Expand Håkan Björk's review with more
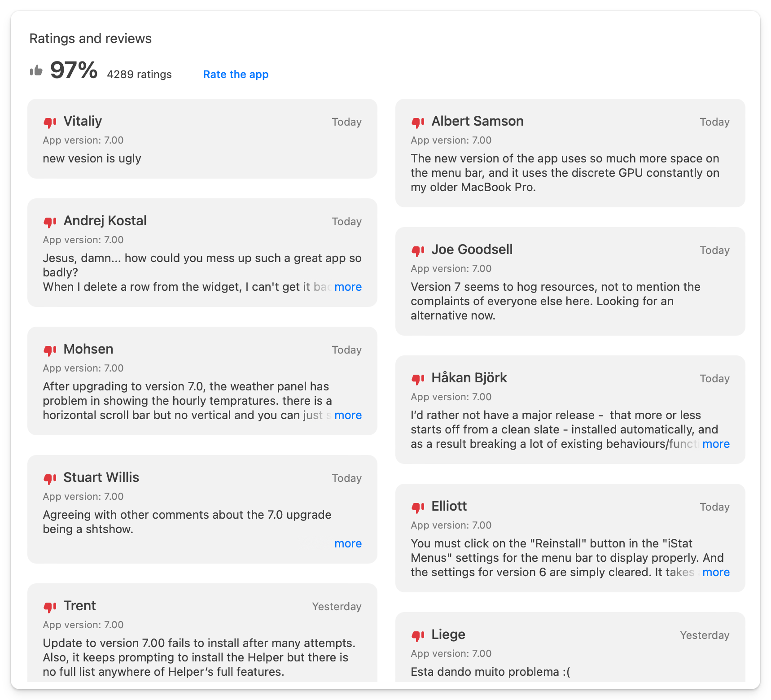 click(716, 444)
